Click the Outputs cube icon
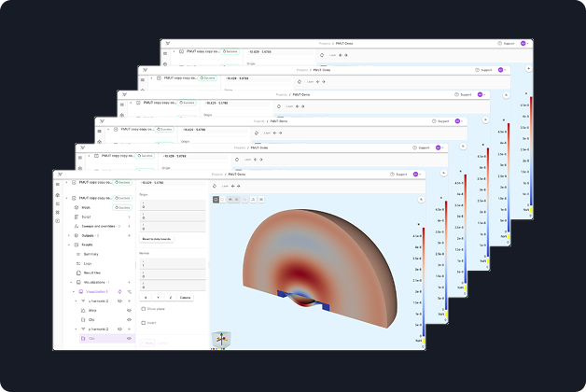The image size is (586, 392). 77,235
